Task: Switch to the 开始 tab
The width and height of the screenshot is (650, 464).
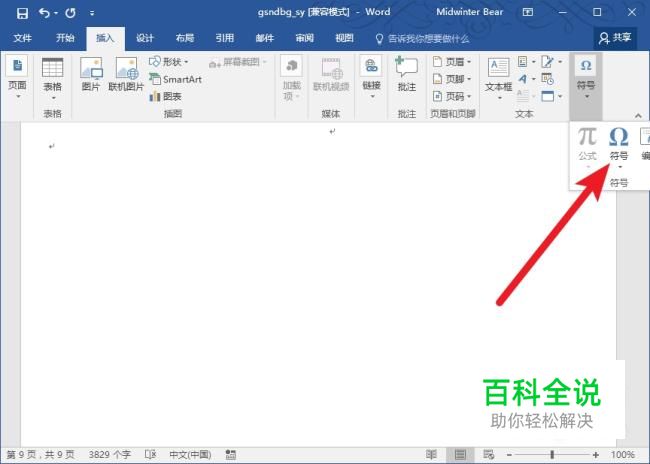Action: point(65,38)
